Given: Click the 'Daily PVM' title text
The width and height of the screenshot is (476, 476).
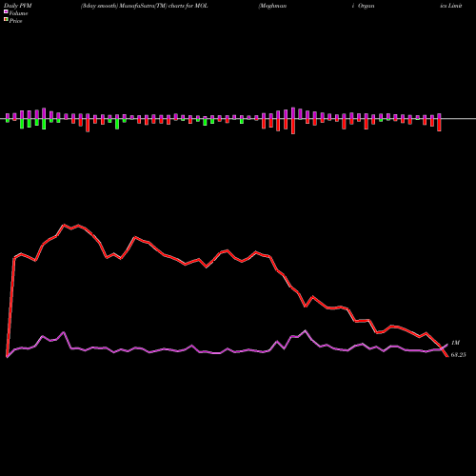Looking at the screenshot, I should [x=18, y=6].
